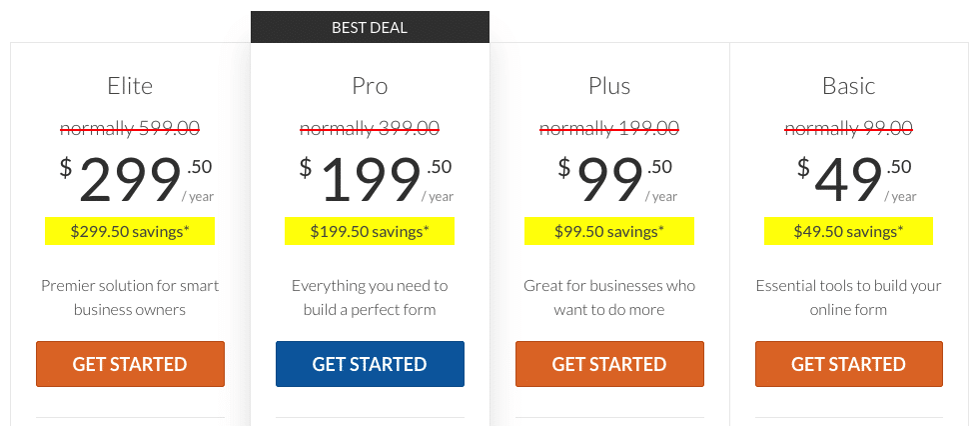Select the $49.50 savings highlight
This screenshot has height=426, width=980.
pyautogui.click(x=849, y=231)
